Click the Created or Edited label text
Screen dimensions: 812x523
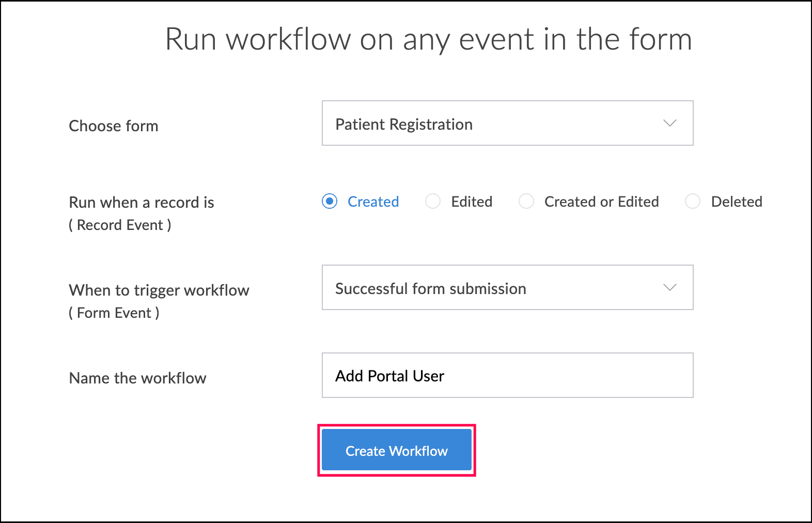pyautogui.click(x=601, y=202)
